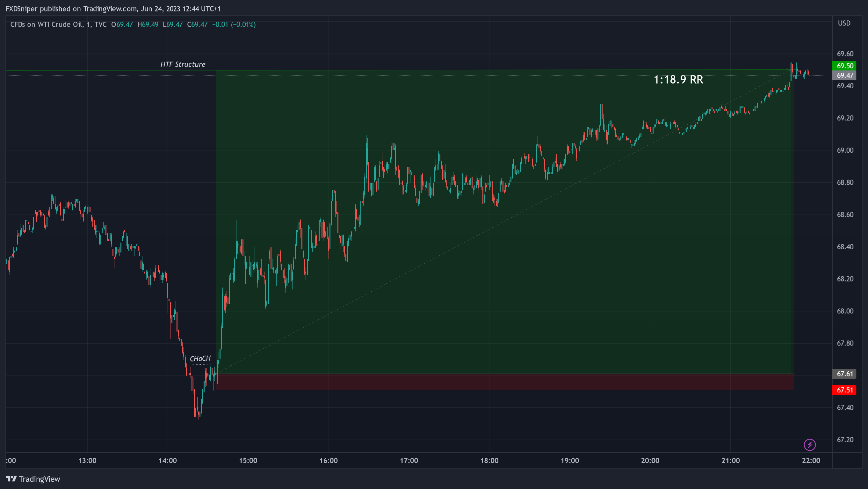Click the USD currency label
The width and height of the screenshot is (868, 489).
pyautogui.click(x=844, y=23)
